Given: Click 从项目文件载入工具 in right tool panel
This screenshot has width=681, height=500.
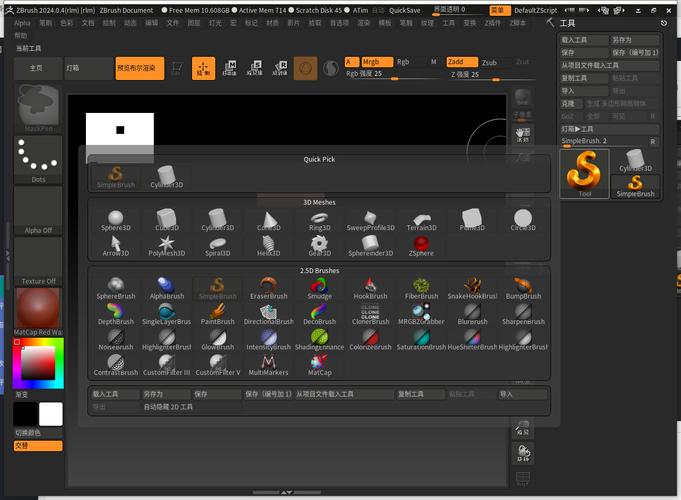Looking at the screenshot, I should coord(607,65).
